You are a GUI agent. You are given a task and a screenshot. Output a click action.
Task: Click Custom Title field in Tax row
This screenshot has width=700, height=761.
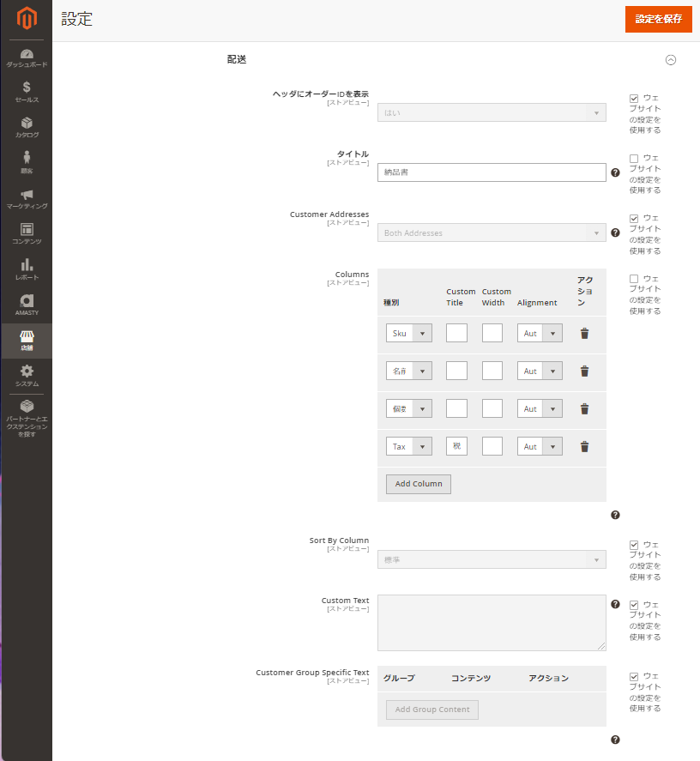tap(456, 446)
